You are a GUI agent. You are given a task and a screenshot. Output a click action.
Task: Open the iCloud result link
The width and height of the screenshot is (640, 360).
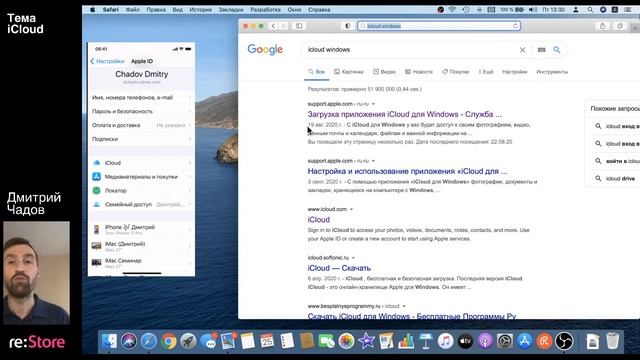coord(319,220)
